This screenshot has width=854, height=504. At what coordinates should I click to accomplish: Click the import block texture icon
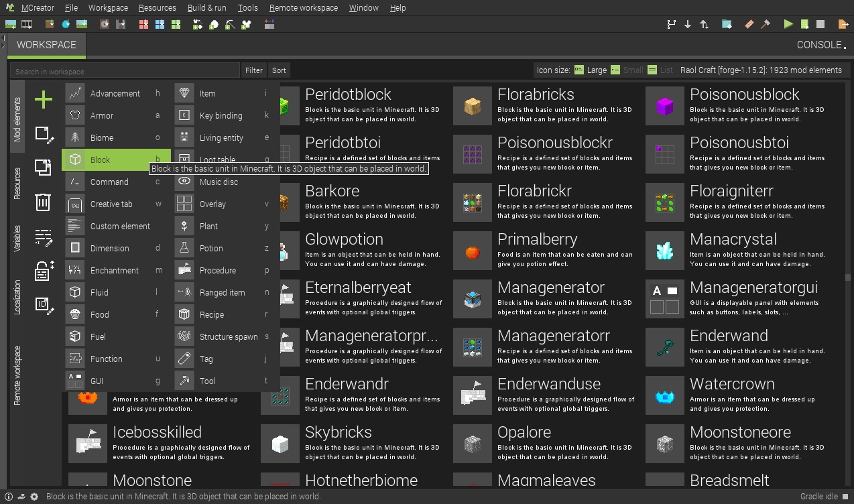(x=50, y=24)
